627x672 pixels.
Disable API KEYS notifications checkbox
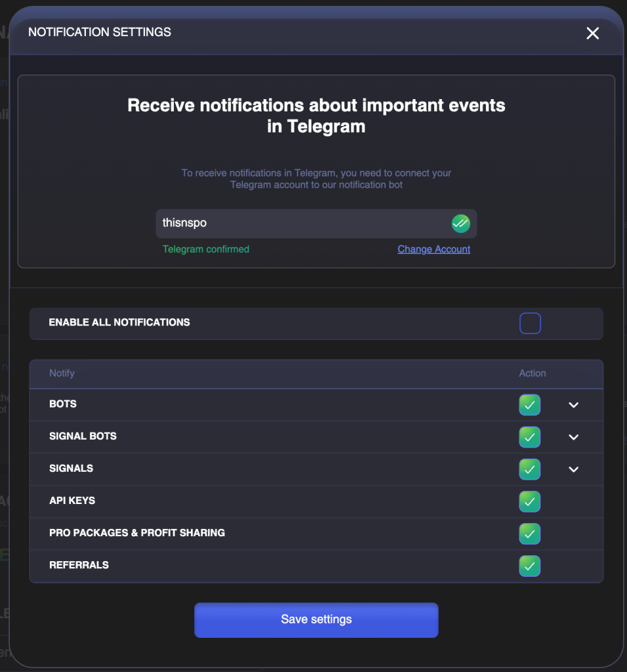click(529, 501)
